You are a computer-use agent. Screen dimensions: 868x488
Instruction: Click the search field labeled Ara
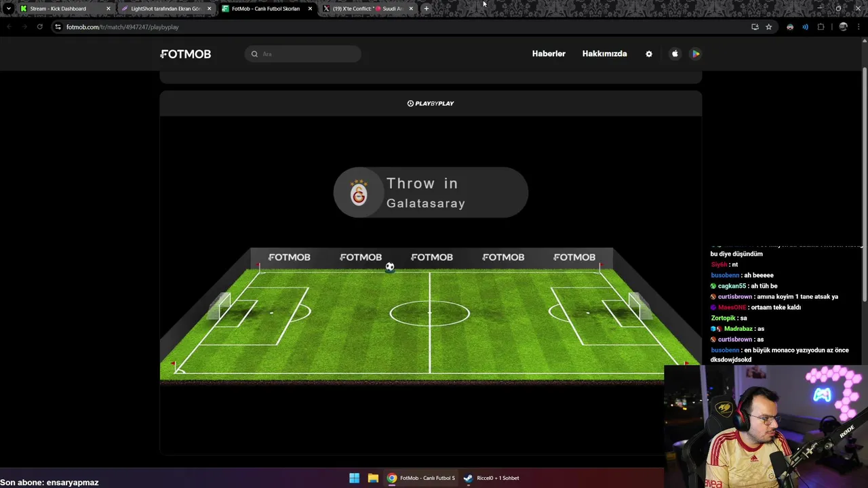(x=302, y=54)
